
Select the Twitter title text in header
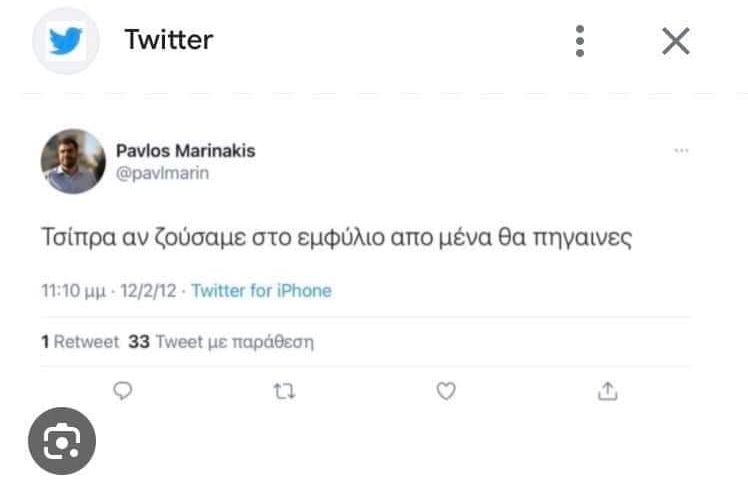click(x=168, y=40)
